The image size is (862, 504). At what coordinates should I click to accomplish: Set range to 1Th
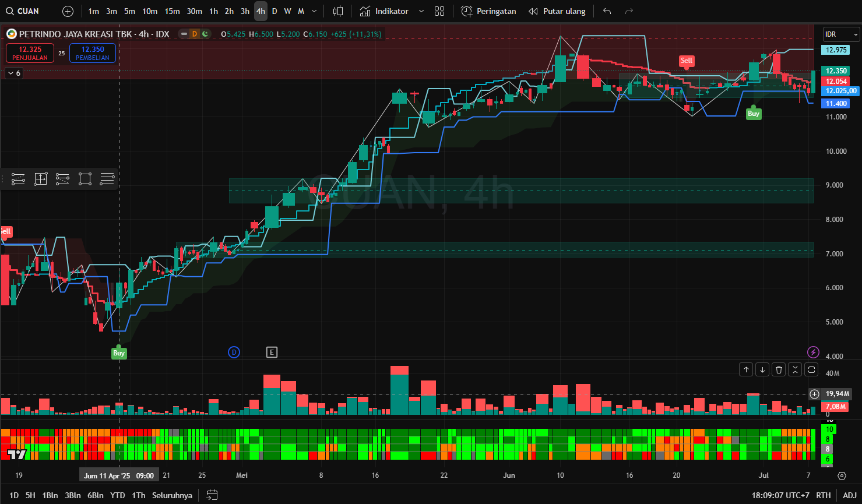[x=139, y=495]
